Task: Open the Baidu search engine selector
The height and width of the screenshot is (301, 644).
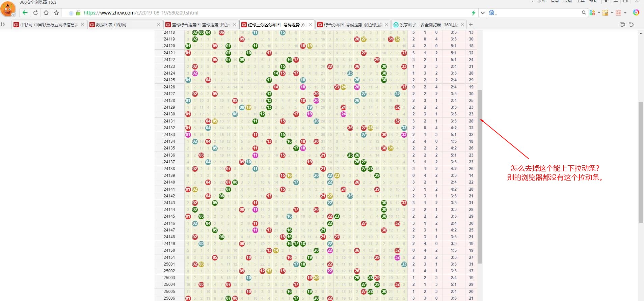Action: (x=493, y=13)
